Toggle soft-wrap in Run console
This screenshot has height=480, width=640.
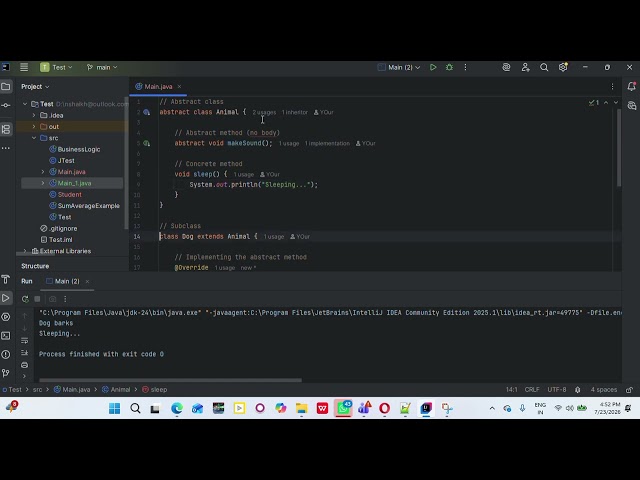coord(24,340)
